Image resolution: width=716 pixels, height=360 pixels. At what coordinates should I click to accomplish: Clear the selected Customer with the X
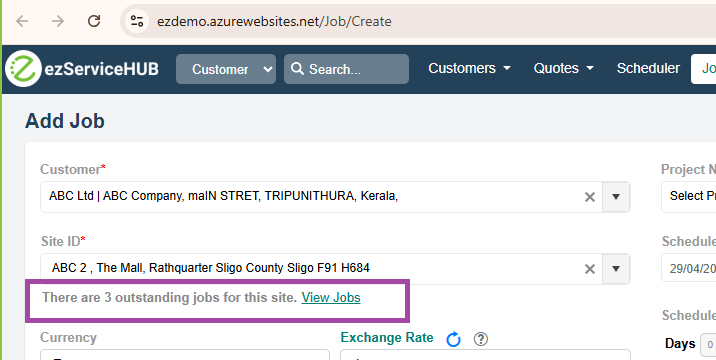590,197
